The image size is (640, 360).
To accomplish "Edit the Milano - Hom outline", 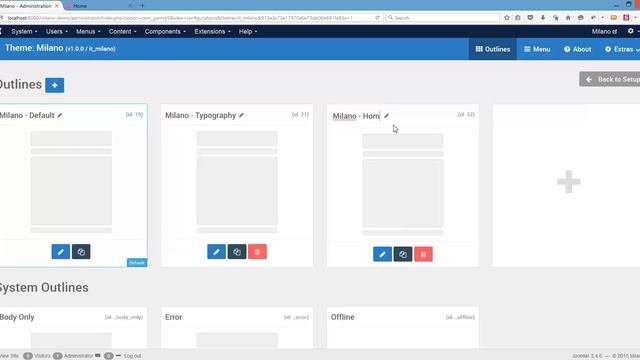I will point(382,254).
